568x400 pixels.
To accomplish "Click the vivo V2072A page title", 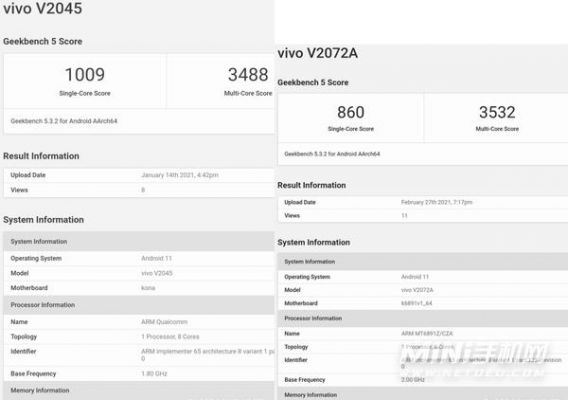I will (x=317, y=53).
